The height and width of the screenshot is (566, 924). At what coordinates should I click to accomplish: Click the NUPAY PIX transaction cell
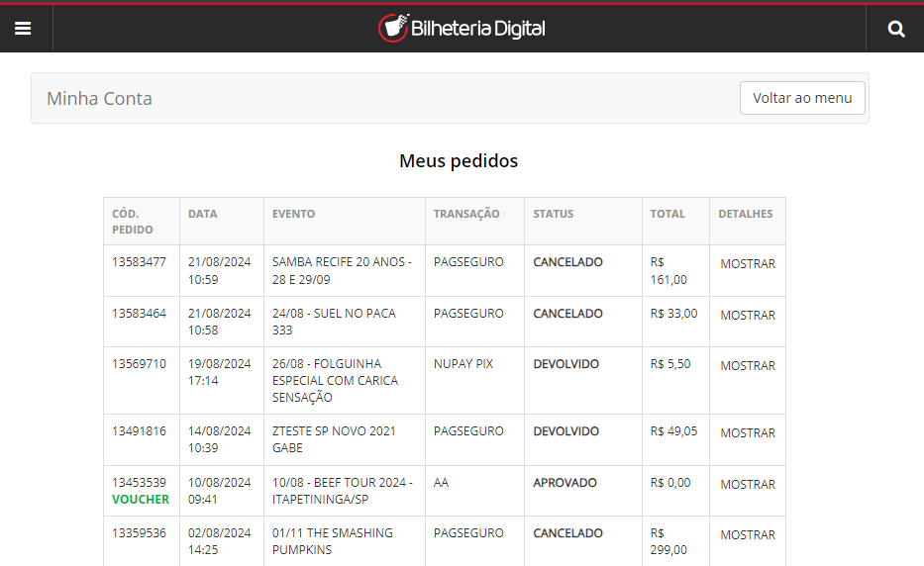[463, 364]
